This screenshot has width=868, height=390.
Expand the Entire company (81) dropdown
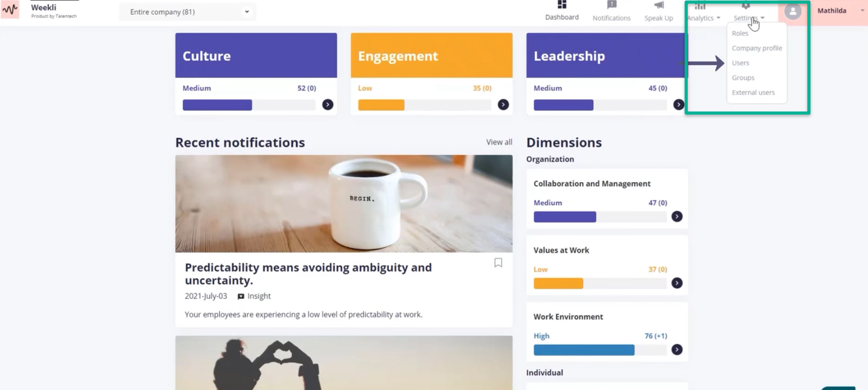click(x=188, y=12)
